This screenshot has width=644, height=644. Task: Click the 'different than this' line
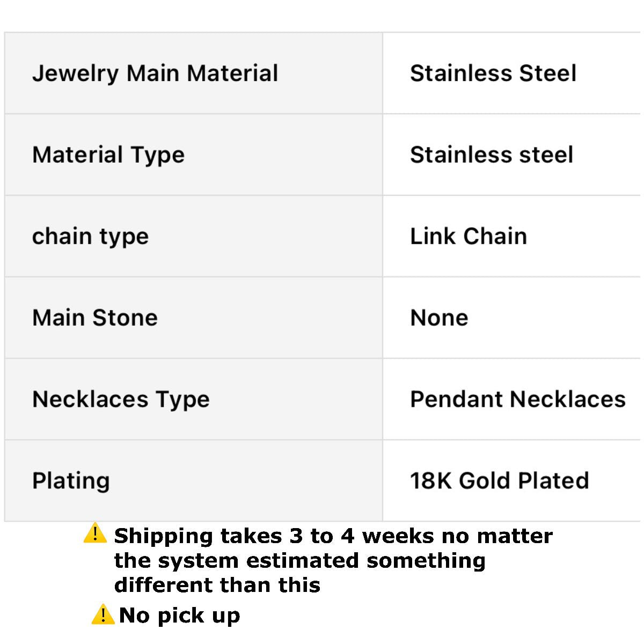coord(217,584)
